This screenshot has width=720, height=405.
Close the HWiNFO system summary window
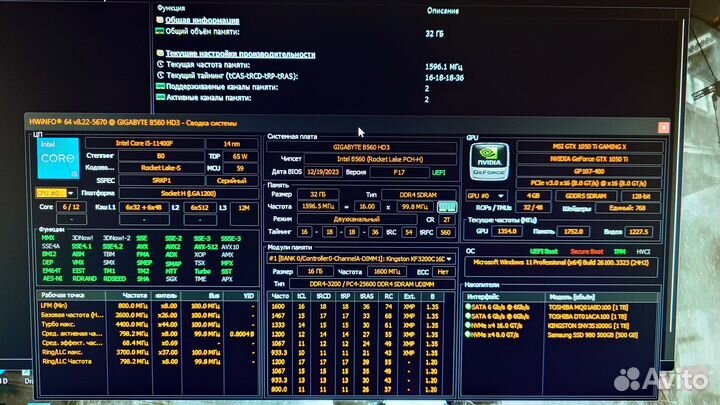(x=664, y=127)
